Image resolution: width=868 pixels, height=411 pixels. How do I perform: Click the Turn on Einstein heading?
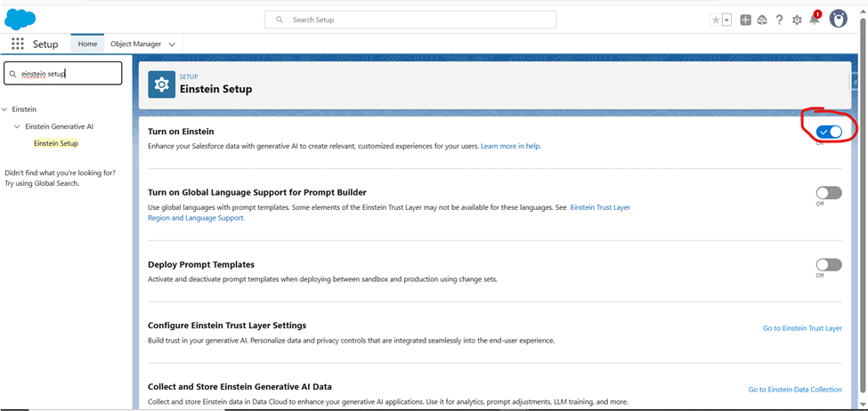[181, 132]
